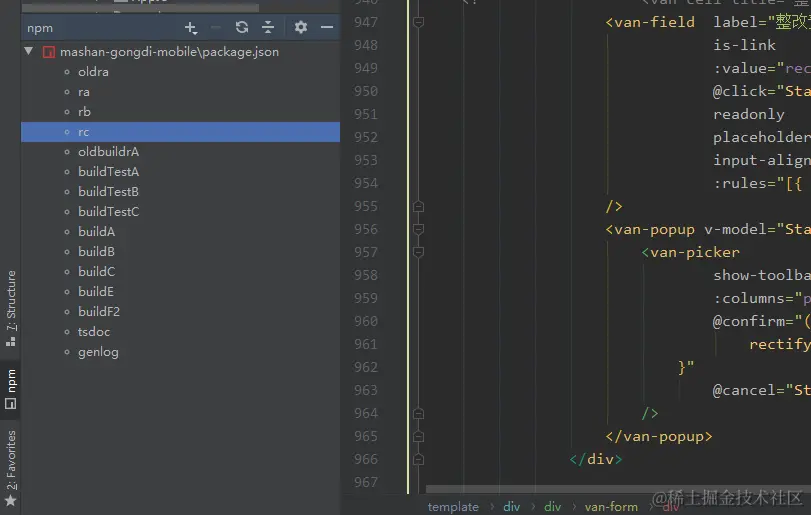This screenshot has width=811, height=515.
Task: Fold marker at line 965 closing van-popup
Action: [418, 436]
